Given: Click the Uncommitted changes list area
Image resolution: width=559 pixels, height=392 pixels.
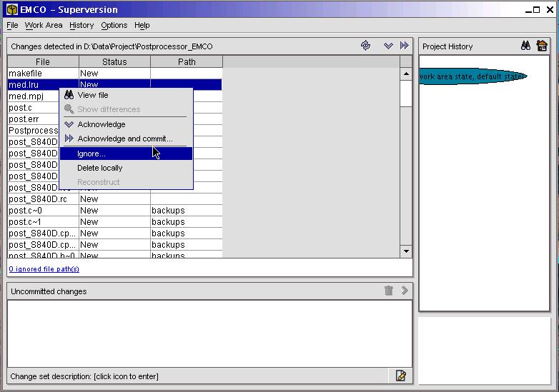Looking at the screenshot, I should (x=209, y=333).
